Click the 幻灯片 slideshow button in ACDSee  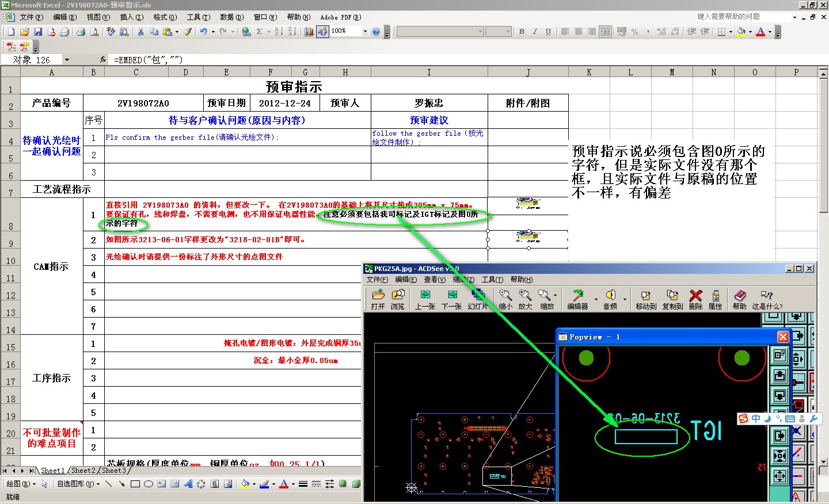[478, 300]
